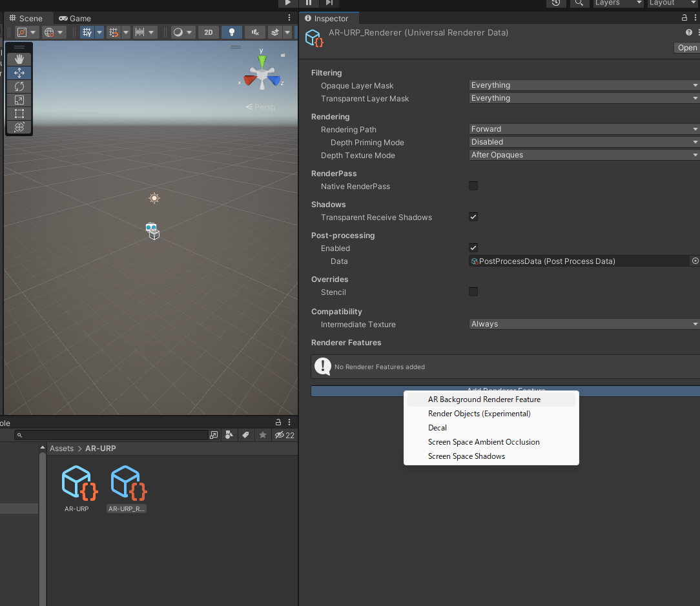Screen dimensions: 700x606
Task: Click the green Y axis on scene gizmo
Action: click(x=262, y=61)
